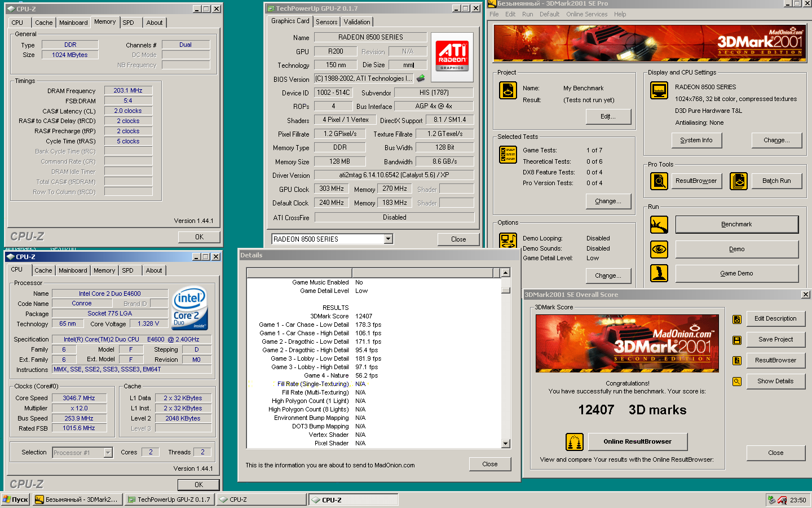The image size is (812, 508).
Task: Switch to TechPowerUp GPU-Z taskbar button
Action: pyautogui.click(x=169, y=500)
